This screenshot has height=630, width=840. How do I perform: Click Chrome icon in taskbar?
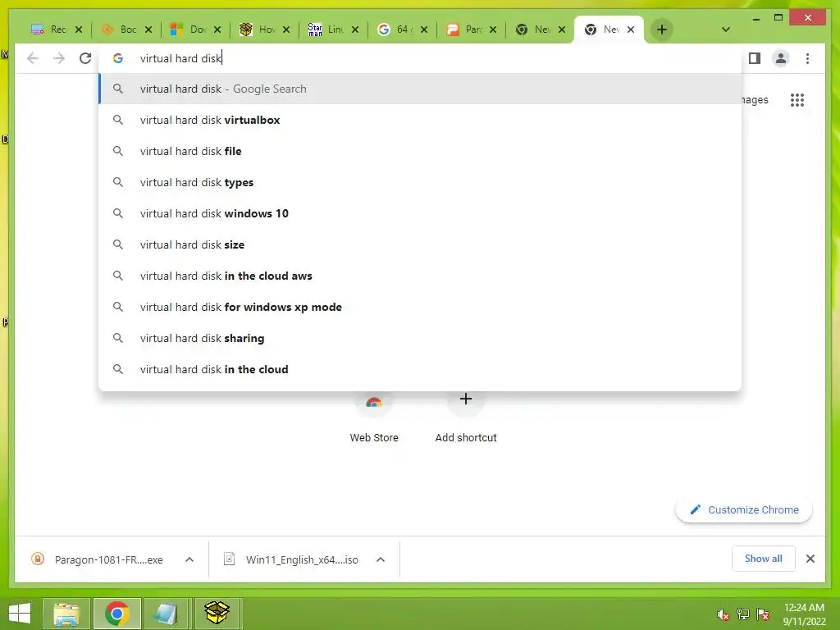tap(116, 614)
